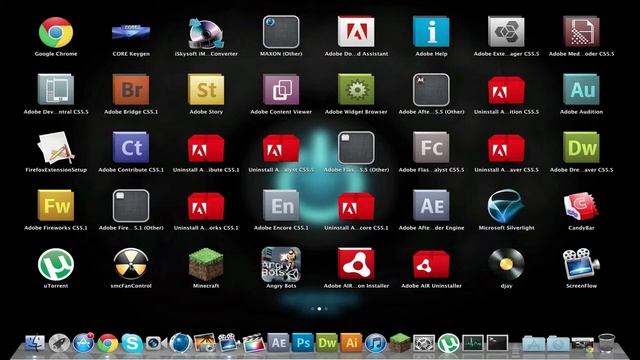640x360 pixels.
Task: Click Uninstall Adobe Flash Catalyst CS5.5 icon
Action: pos(281,148)
